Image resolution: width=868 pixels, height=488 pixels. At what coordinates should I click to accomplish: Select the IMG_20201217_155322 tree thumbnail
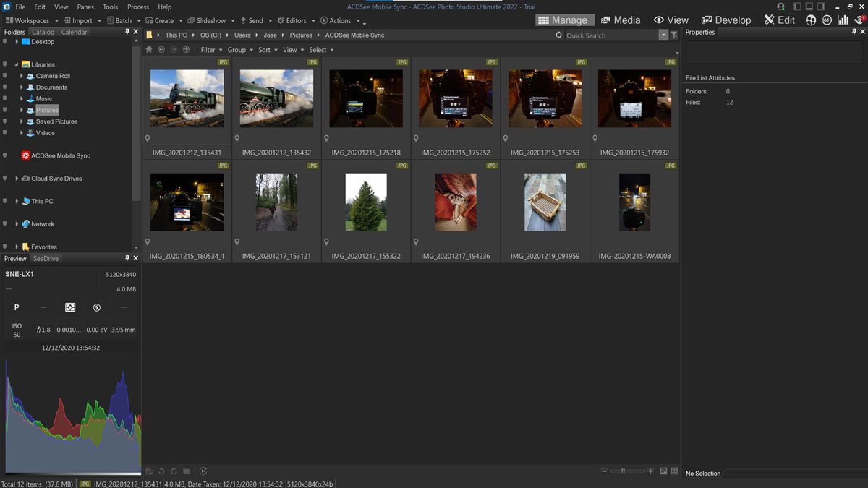[366, 202]
